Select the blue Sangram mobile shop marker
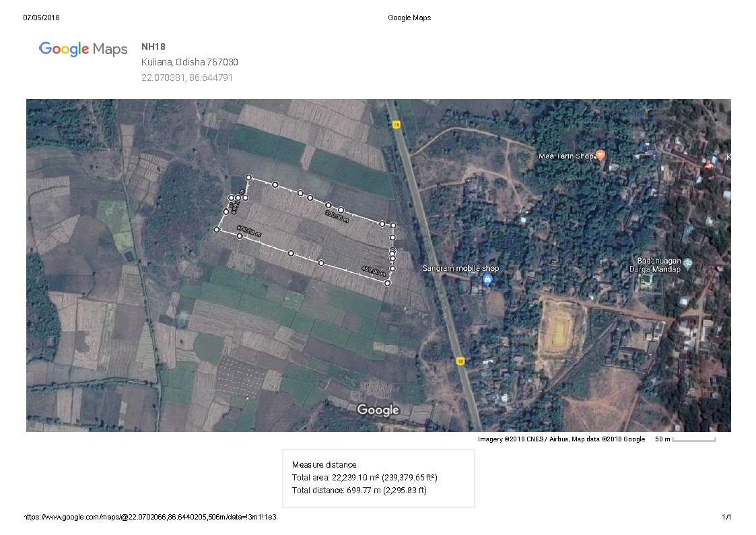The height and width of the screenshot is (535, 756). tap(487, 279)
